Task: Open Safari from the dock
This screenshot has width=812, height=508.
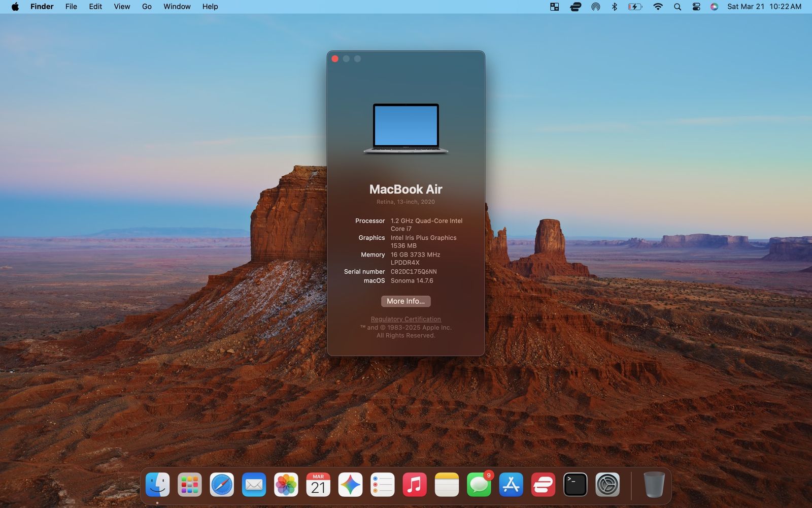Action: [222, 485]
